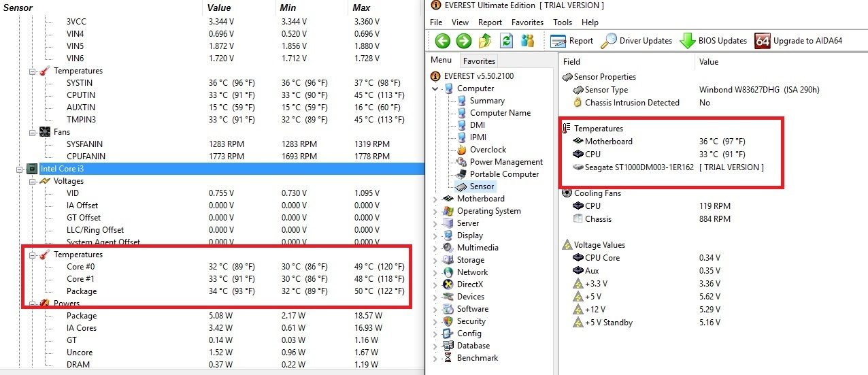
Task: Select Security tree node with shield icon
Action: [464, 321]
